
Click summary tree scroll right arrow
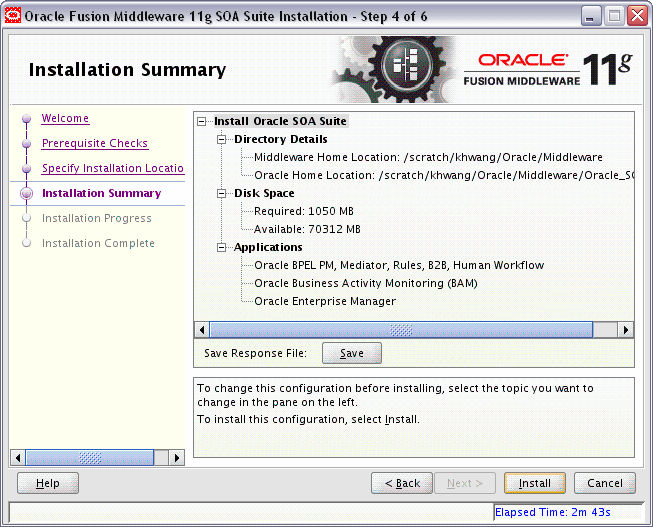point(625,330)
